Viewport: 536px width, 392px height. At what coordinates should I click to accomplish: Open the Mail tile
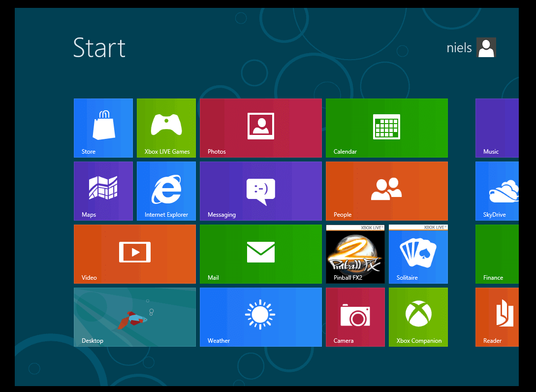(261, 254)
